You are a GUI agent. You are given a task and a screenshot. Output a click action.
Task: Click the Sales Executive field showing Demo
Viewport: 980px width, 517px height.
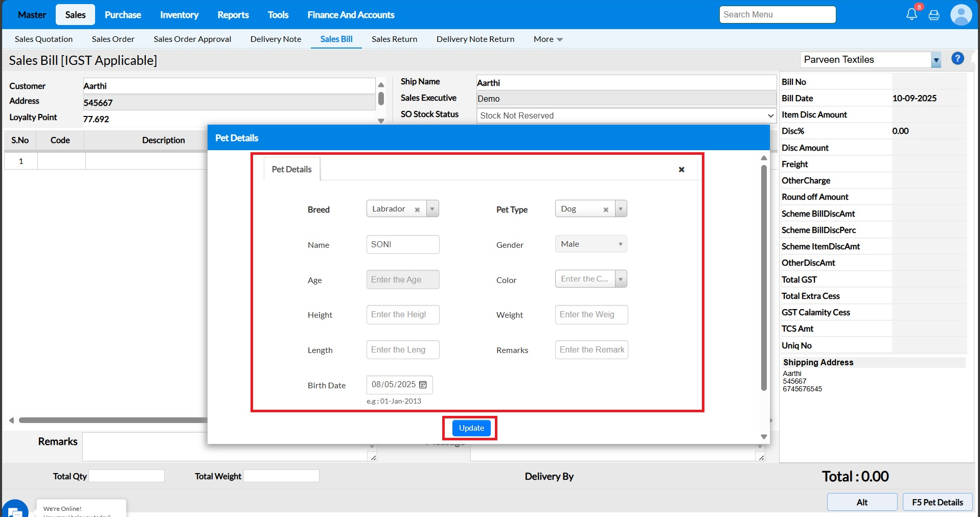(x=627, y=99)
